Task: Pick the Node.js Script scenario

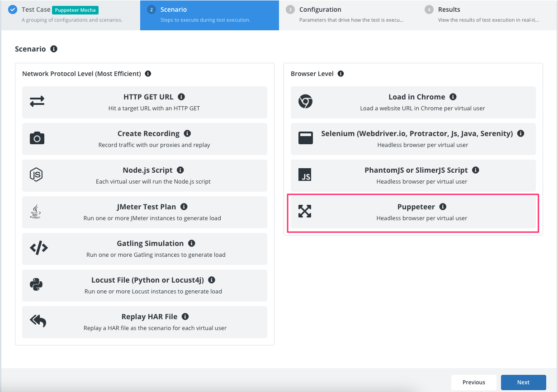Action: [x=145, y=175]
